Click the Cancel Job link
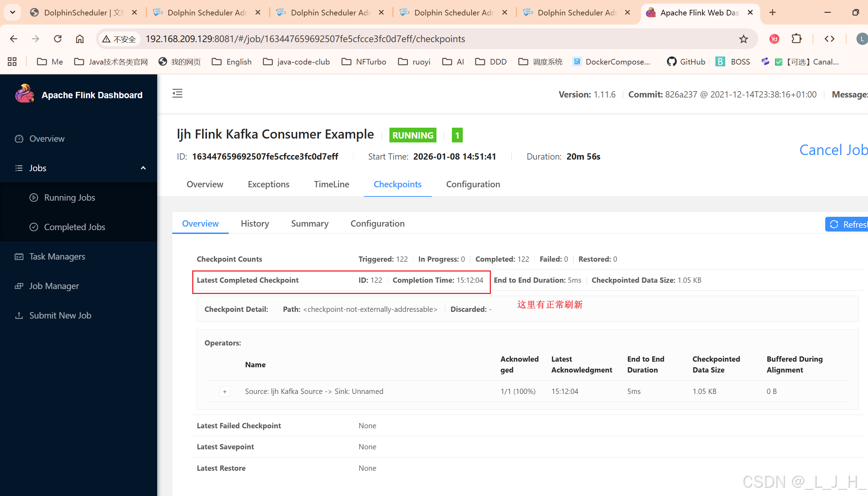868x496 pixels. click(833, 150)
